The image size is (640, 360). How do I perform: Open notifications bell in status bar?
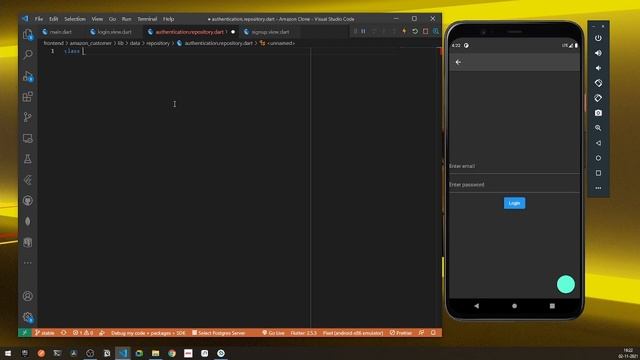(433, 333)
